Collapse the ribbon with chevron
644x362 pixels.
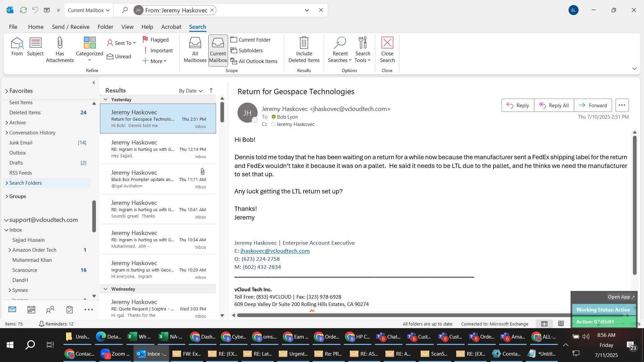point(634,69)
